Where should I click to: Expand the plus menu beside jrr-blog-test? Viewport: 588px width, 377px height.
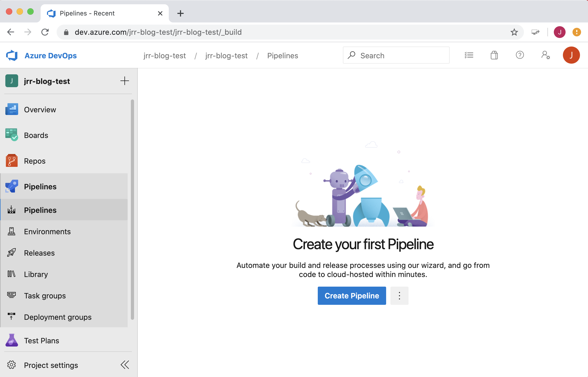[124, 81]
